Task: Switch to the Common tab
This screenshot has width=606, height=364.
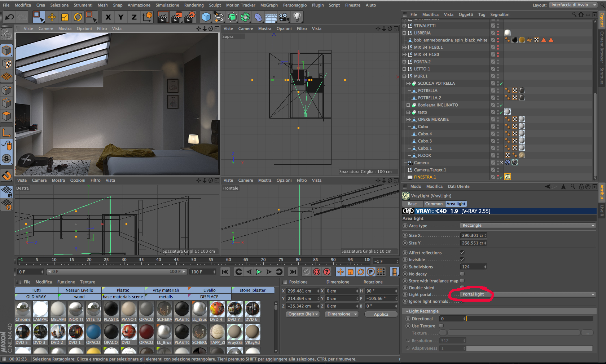Action: pyautogui.click(x=434, y=204)
